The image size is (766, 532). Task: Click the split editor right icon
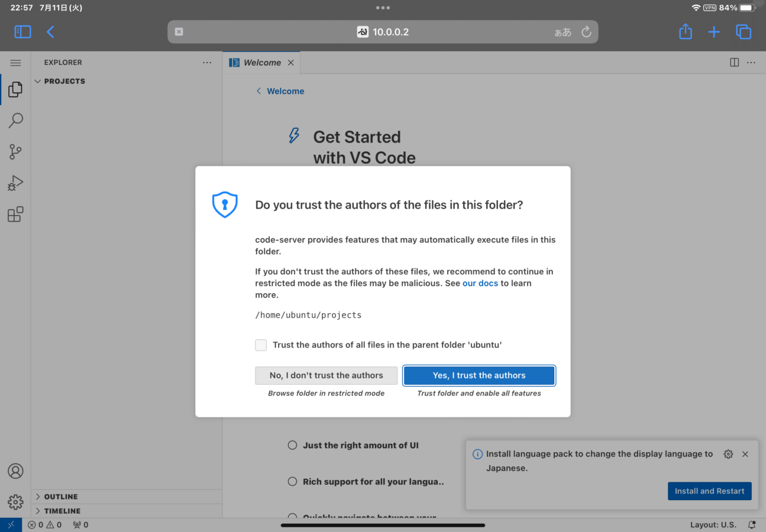click(x=734, y=63)
